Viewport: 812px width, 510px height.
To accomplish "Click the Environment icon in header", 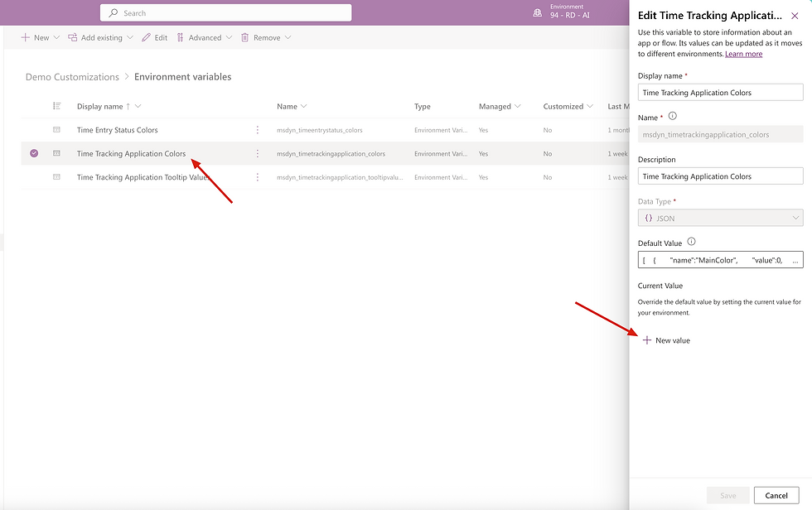I will pos(538,12).
